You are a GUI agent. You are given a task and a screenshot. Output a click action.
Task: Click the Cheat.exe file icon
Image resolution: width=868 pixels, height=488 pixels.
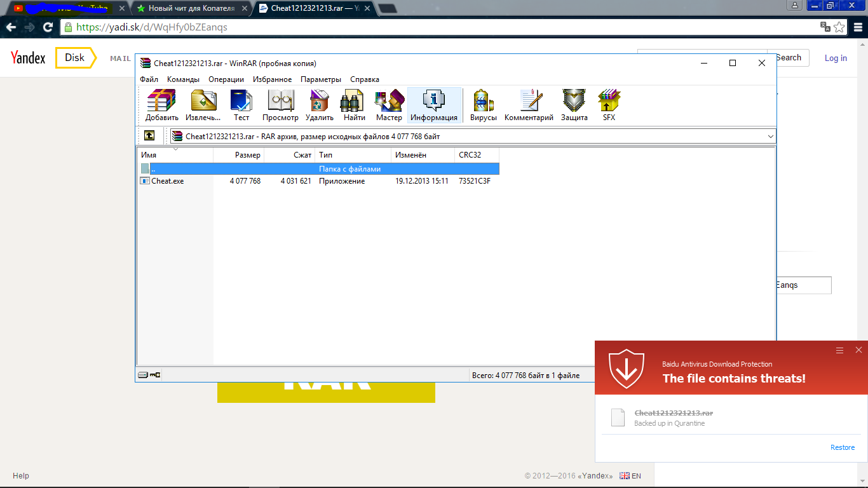point(145,181)
